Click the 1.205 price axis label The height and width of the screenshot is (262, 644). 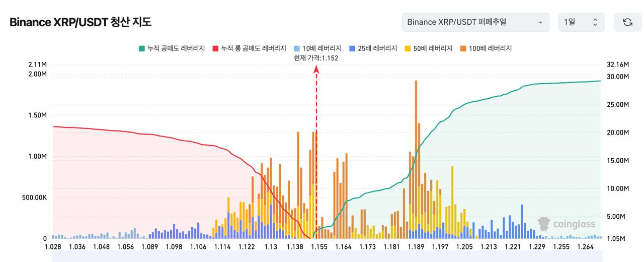464,247
